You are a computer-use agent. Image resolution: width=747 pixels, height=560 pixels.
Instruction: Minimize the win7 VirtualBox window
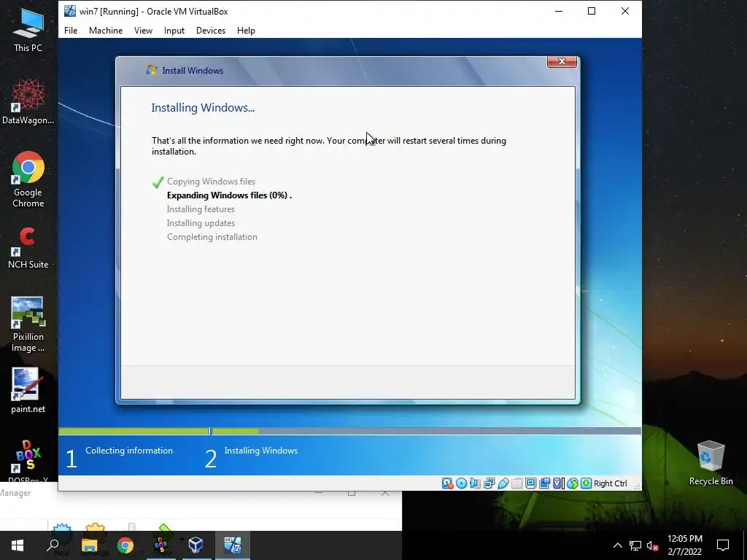pos(559,11)
